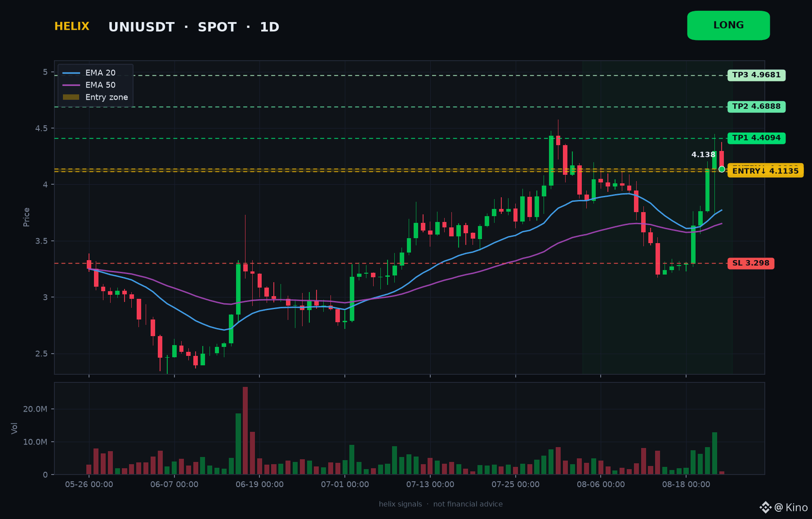Click the 07-01 00:00 date label
This screenshot has width=812, height=519.
coord(345,484)
